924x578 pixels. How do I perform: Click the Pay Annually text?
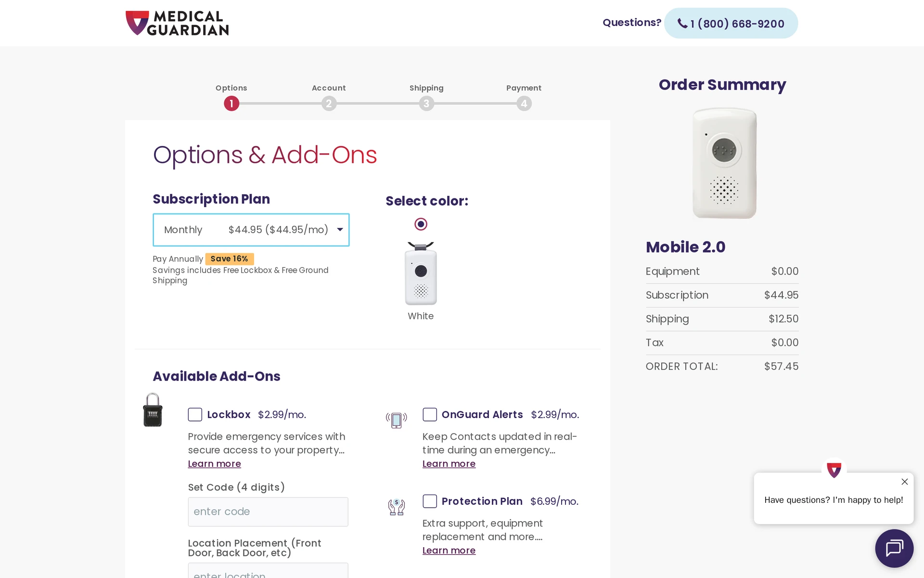point(178,259)
